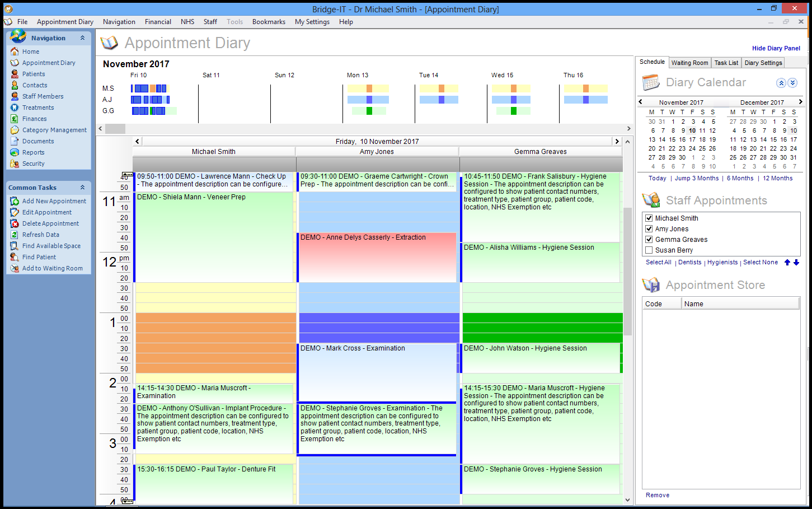Click Select All staff link
The image size is (812, 509).
click(x=659, y=262)
